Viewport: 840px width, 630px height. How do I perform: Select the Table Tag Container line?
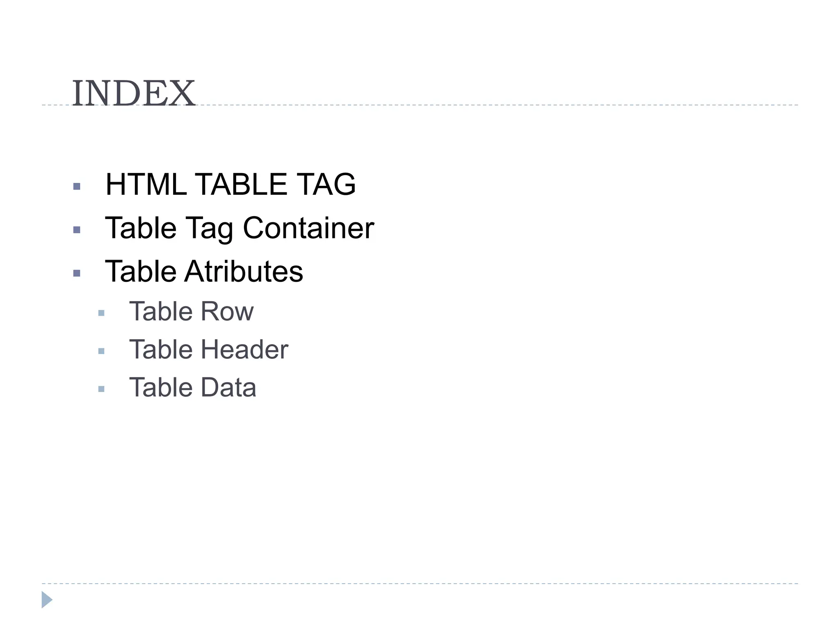pyautogui.click(x=240, y=228)
